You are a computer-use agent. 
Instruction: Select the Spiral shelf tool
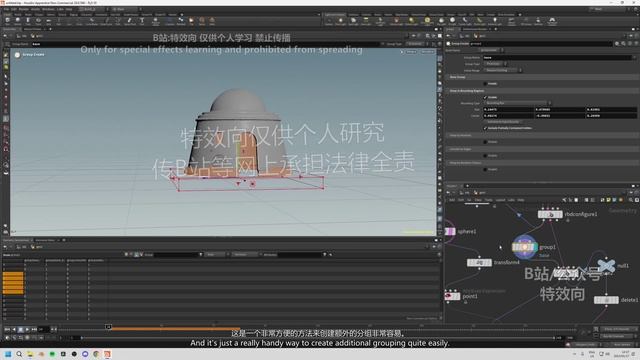point(202,20)
